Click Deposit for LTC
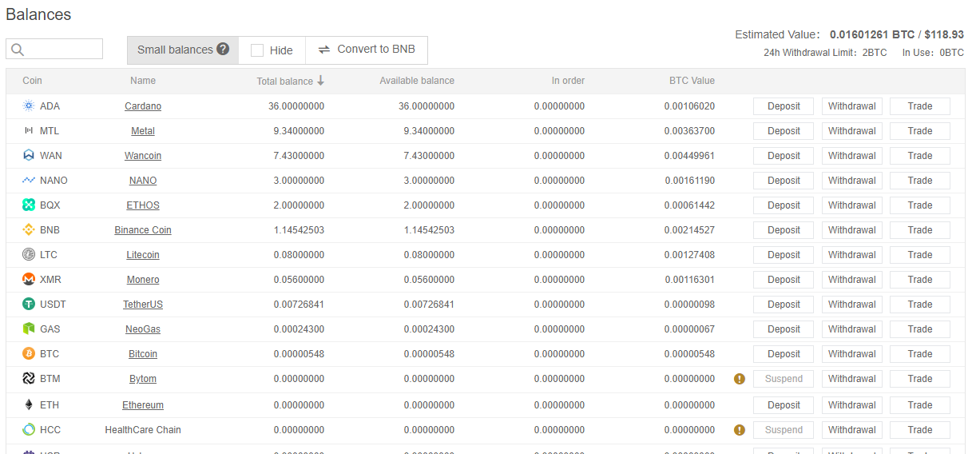 tap(784, 255)
